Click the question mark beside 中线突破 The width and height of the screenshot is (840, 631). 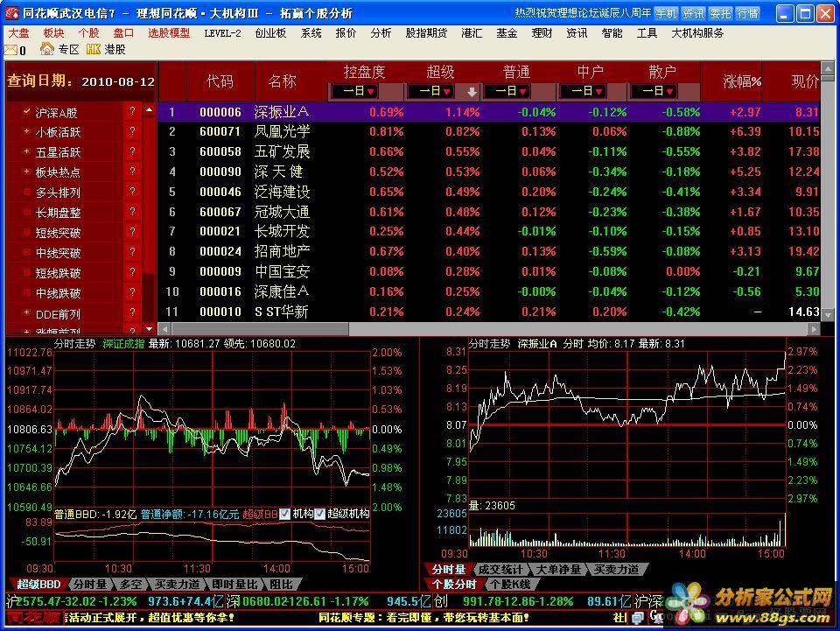132,252
